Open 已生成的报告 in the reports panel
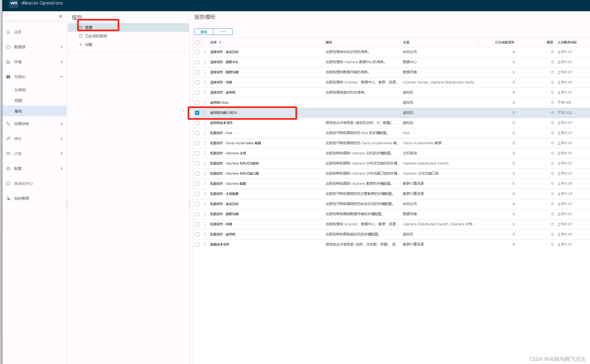This screenshot has height=364, width=590. coord(96,36)
